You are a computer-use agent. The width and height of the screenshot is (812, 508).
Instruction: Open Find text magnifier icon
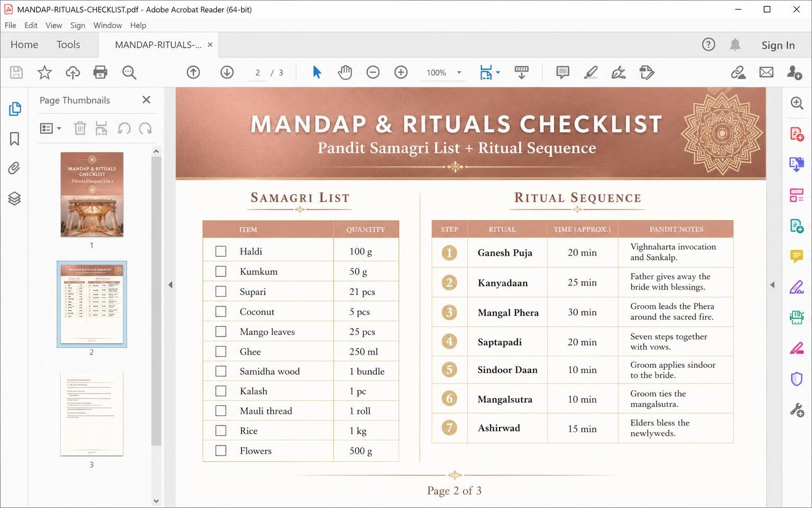[x=129, y=72]
